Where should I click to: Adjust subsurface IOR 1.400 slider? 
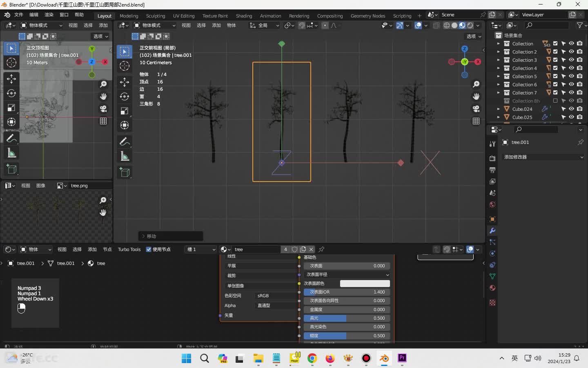tap(347, 292)
